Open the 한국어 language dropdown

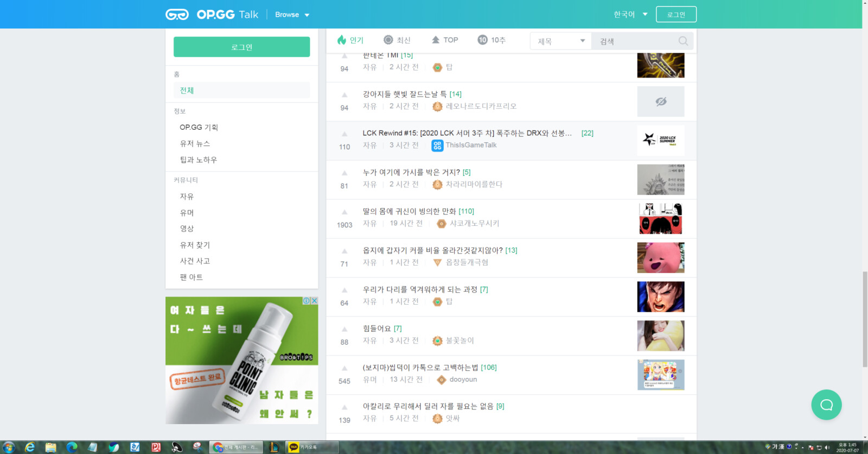pos(630,15)
